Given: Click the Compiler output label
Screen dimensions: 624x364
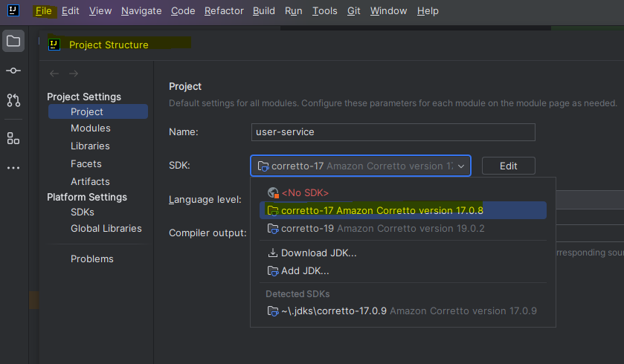Looking at the screenshot, I should pyautogui.click(x=208, y=233).
